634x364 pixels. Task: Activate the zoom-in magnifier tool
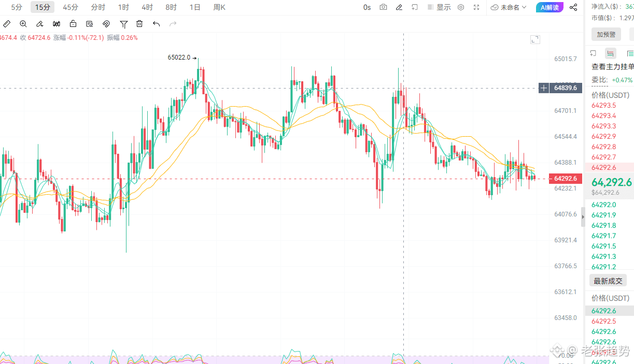(23, 24)
